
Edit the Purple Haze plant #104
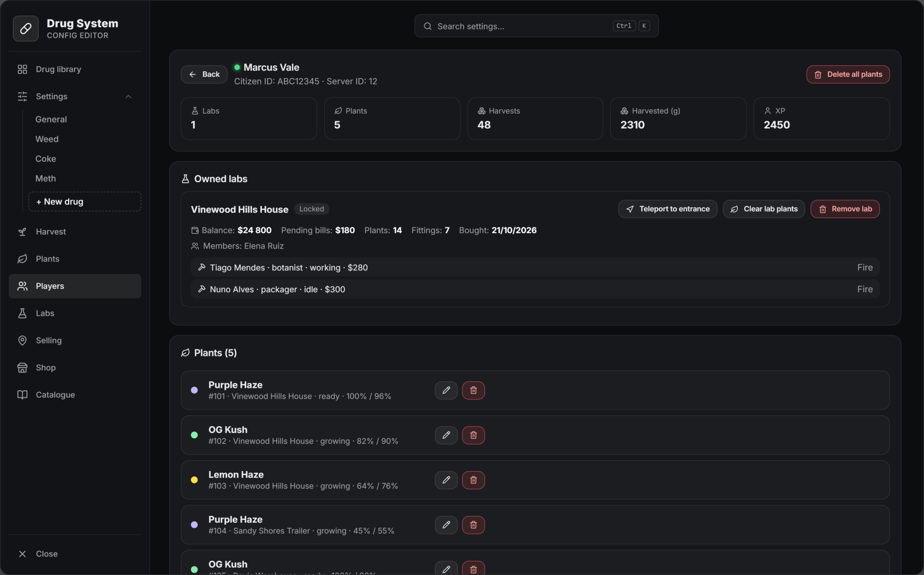click(446, 525)
